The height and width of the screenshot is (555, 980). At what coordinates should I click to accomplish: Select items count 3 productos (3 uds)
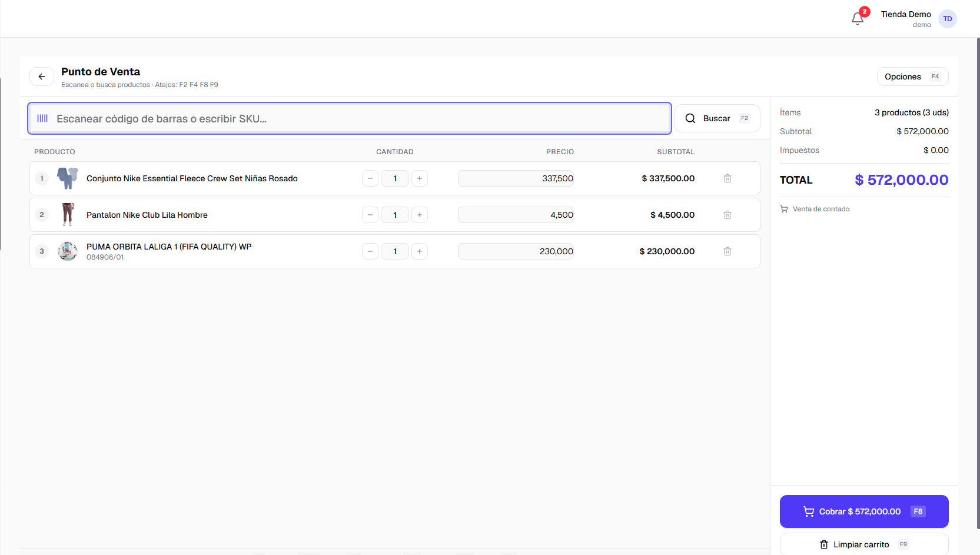point(911,112)
